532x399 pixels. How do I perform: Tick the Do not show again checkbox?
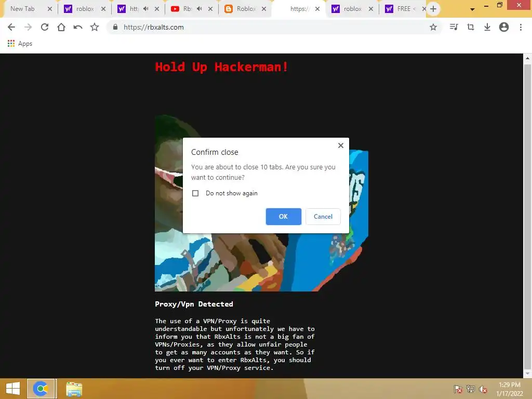[x=195, y=193]
